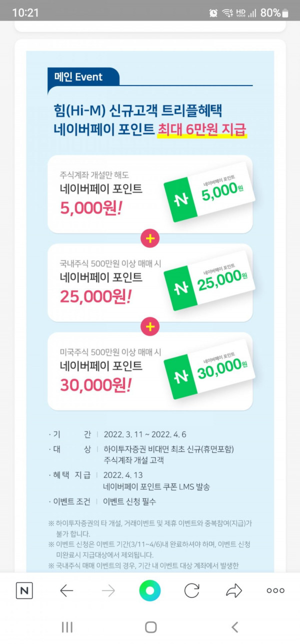
Task: Open the three-dot more menu
Action: point(275,590)
